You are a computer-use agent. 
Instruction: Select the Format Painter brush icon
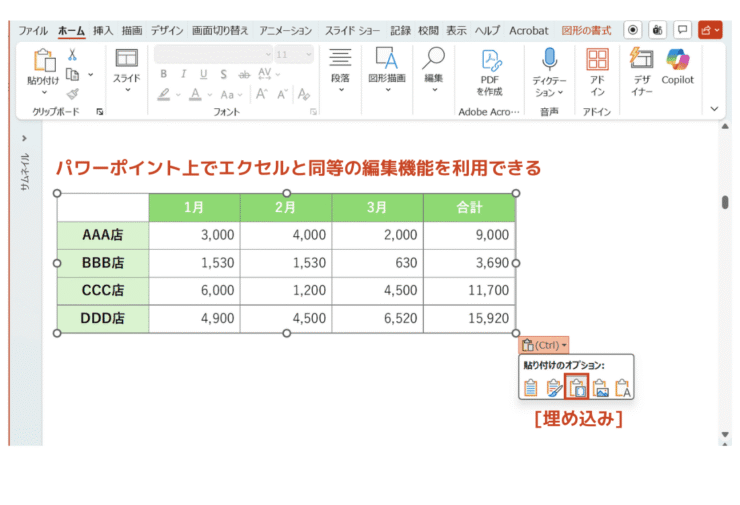[72, 94]
